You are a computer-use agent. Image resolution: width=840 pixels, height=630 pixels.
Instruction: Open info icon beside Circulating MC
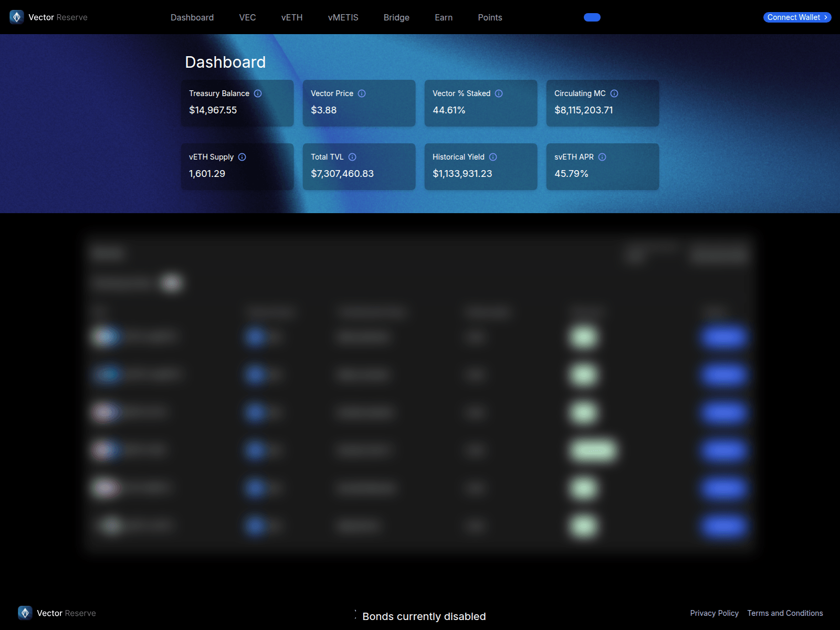coord(614,93)
